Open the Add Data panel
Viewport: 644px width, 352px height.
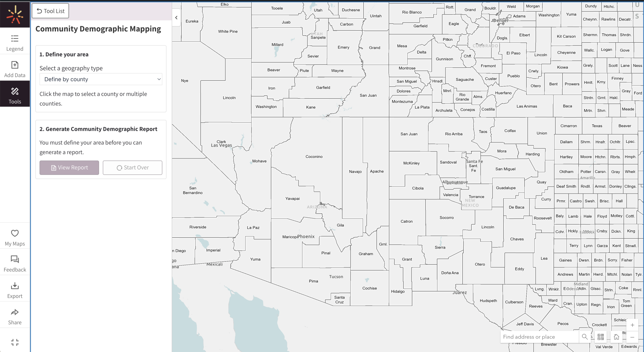15,69
